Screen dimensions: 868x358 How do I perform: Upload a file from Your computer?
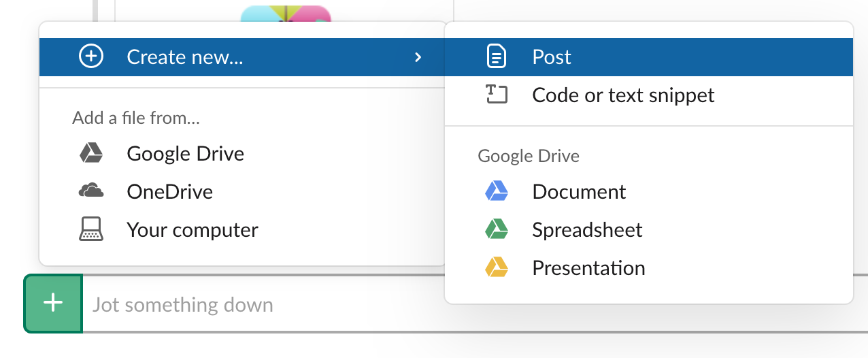[x=192, y=230]
